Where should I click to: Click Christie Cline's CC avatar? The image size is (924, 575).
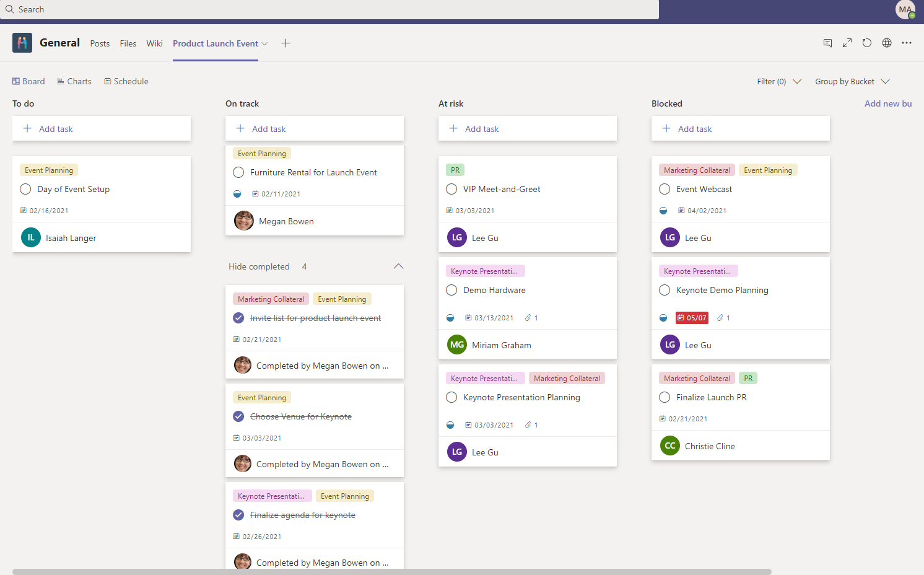click(670, 446)
